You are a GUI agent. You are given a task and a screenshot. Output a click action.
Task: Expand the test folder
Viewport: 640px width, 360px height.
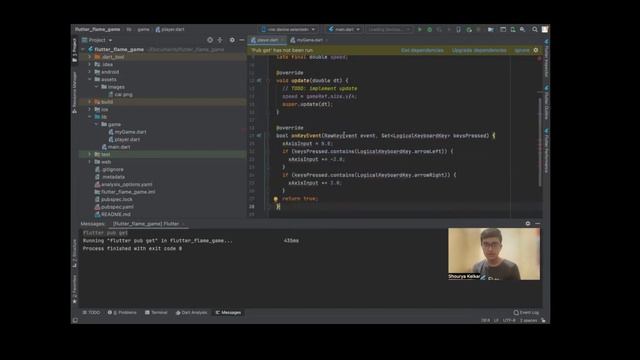[90, 154]
